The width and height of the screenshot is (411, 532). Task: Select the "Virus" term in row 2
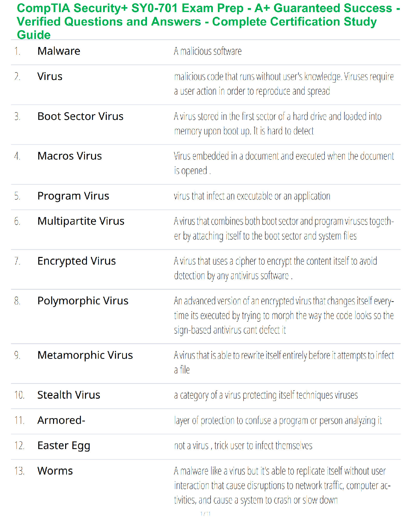(50, 77)
